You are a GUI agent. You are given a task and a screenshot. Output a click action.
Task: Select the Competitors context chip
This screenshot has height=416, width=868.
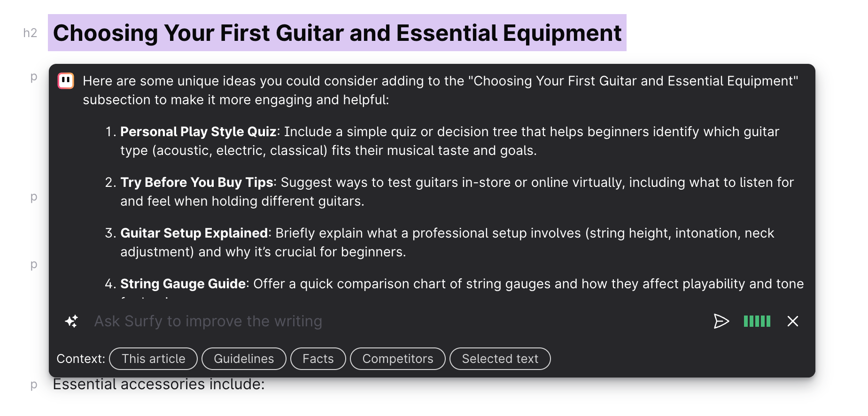point(397,359)
